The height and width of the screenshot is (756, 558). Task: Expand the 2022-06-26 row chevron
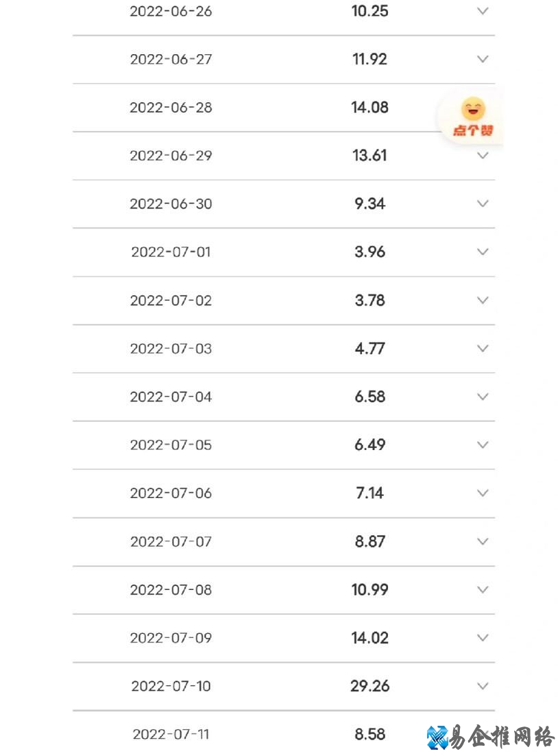483,11
